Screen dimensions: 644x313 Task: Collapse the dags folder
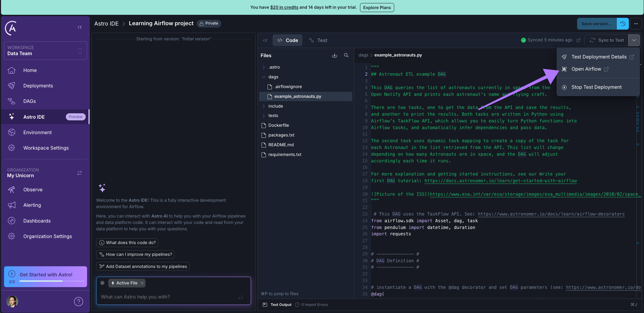[264, 77]
